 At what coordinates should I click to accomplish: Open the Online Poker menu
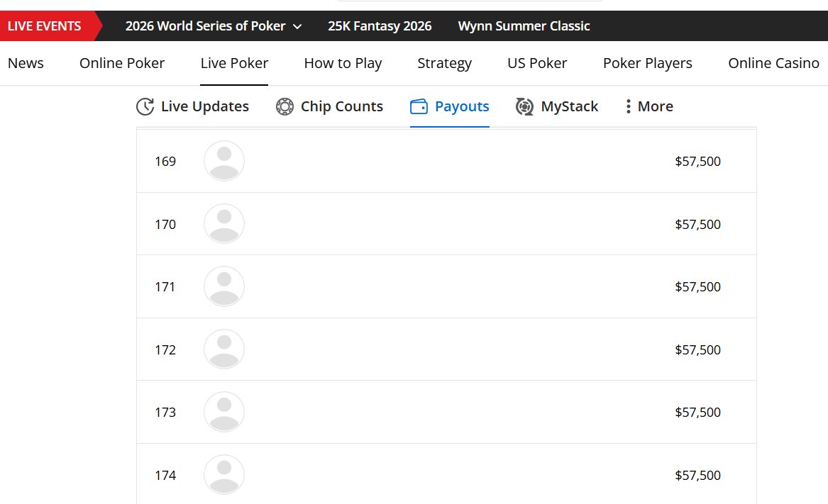[122, 63]
